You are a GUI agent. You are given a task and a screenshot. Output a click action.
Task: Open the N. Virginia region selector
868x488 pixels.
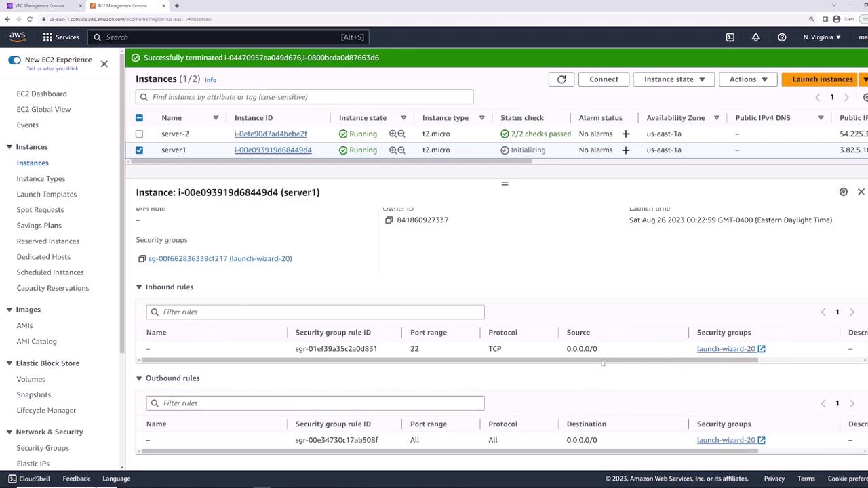pos(822,37)
